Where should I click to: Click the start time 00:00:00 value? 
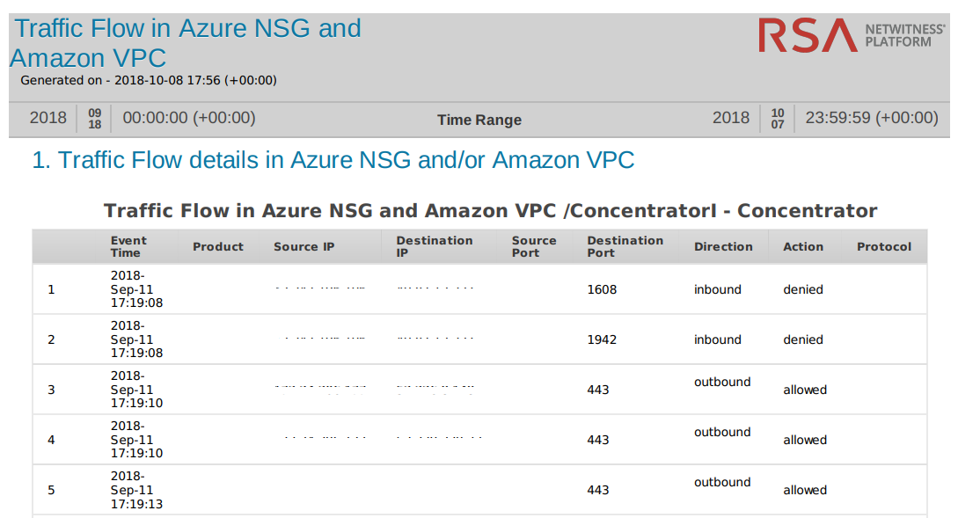pos(189,118)
